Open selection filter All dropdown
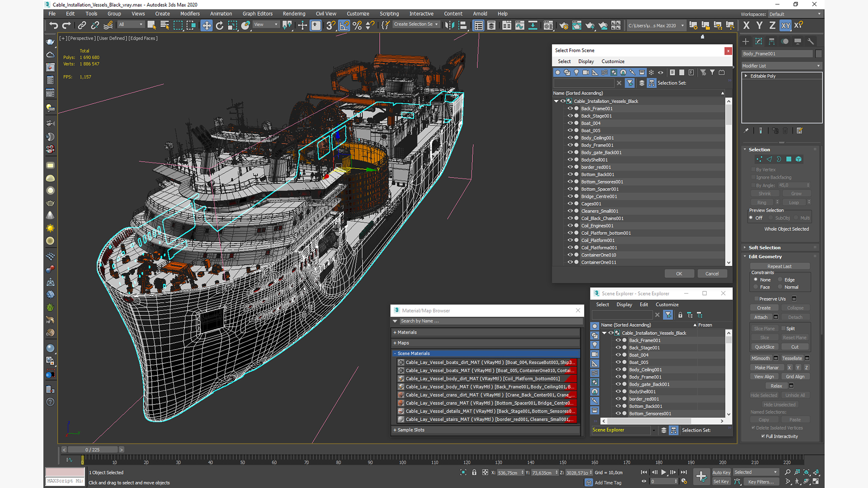Screen dimensions: 868x488 tap(131, 24)
